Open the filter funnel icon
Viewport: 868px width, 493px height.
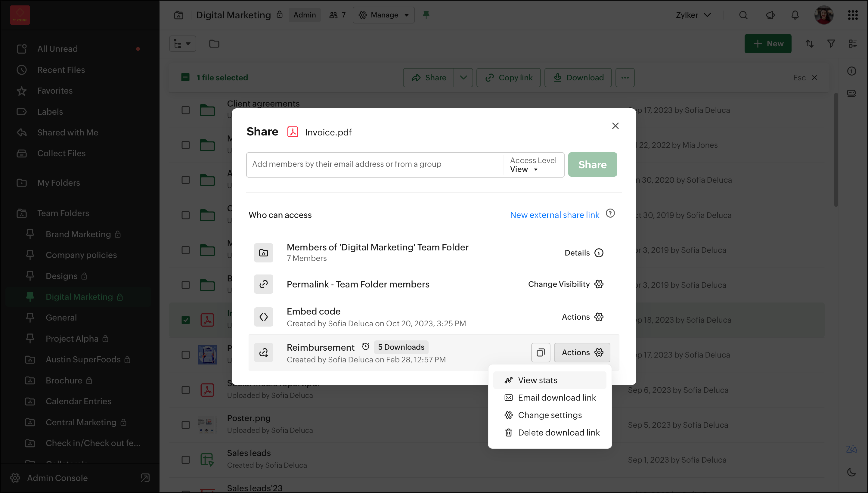pyautogui.click(x=831, y=44)
